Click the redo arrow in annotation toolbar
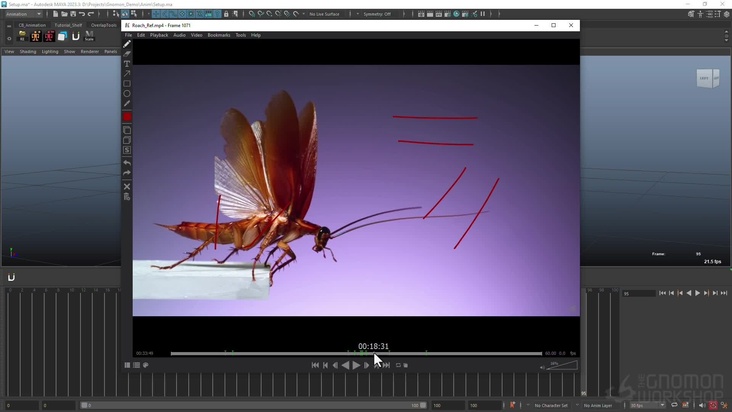This screenshot has width=732, height=412. [127, 173]
